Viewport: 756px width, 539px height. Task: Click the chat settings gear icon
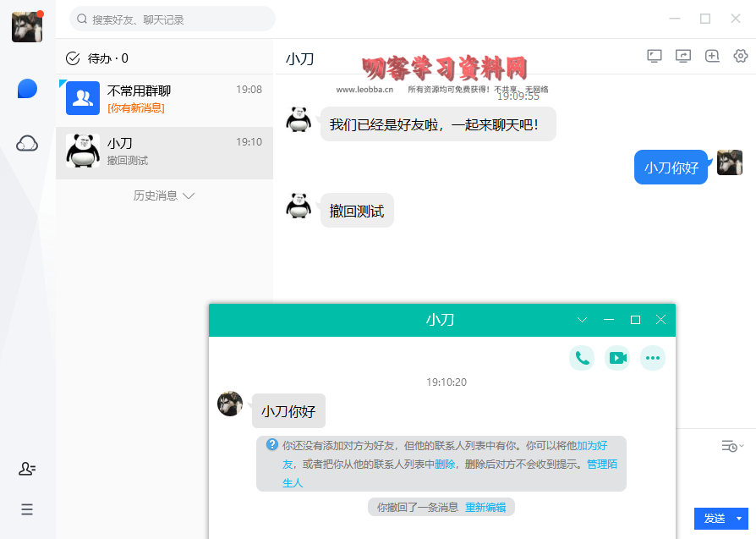[x=741, y=56]
